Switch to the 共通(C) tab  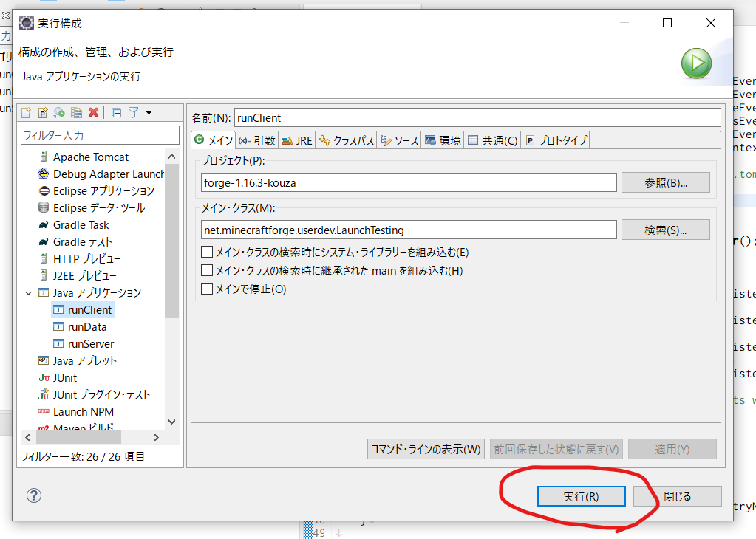(493, 140)
